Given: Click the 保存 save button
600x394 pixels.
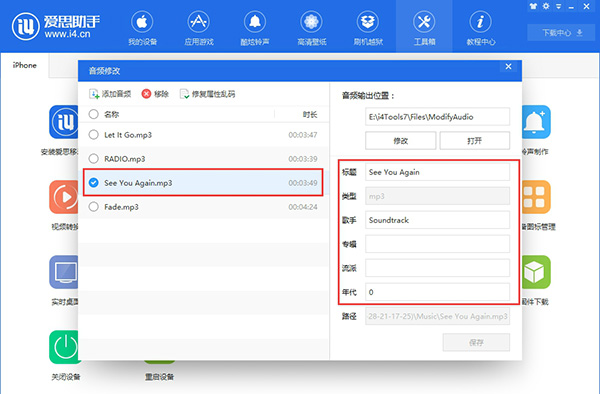Looking at the screenshot, I should click(476, 342).
